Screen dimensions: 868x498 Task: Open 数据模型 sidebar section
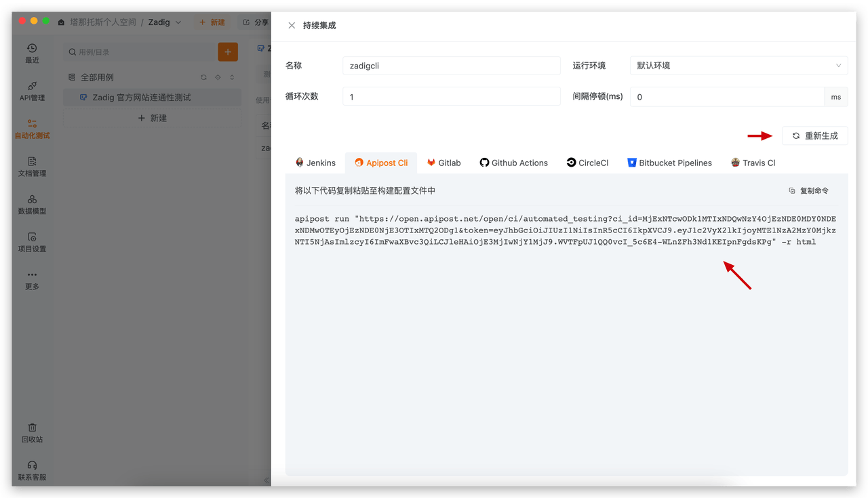pos(32,204)
